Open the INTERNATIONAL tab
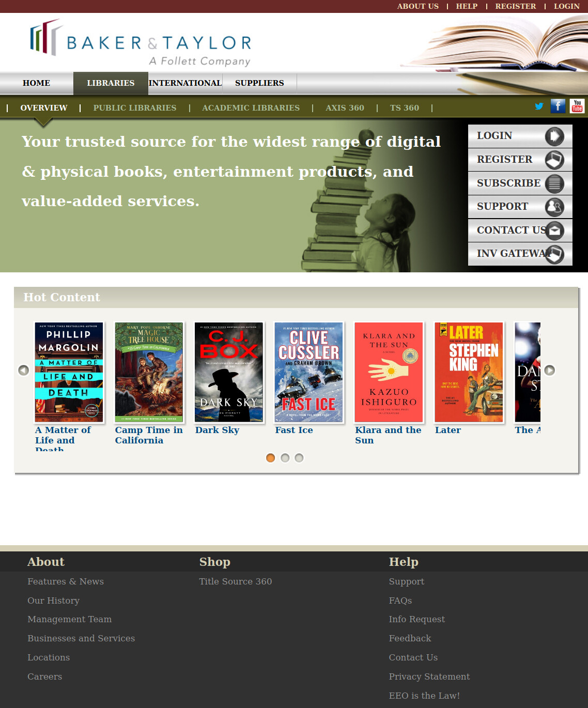The width and height of the screenshot is (588, 708). [185, 83]
